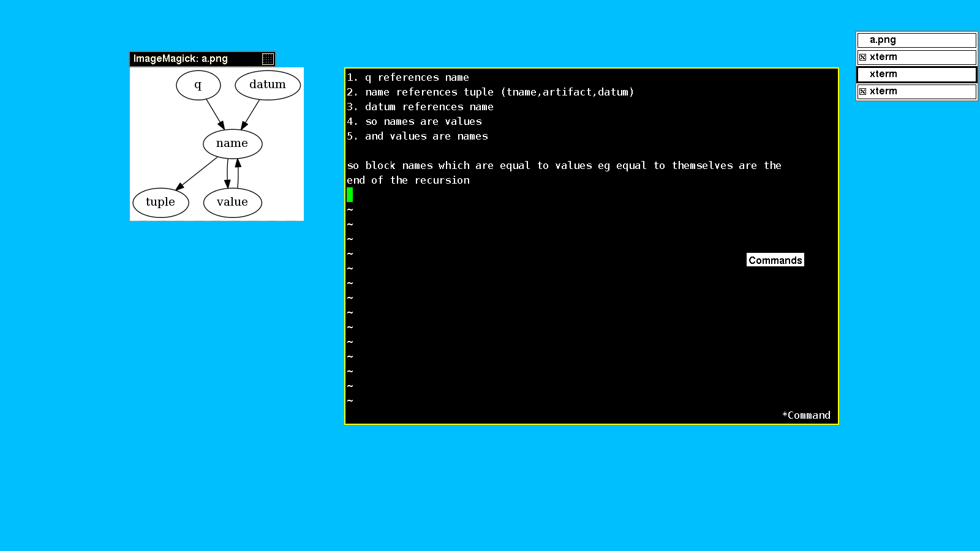
Task: Click line '2. name references tuple (tname,artifact,datum)'
Action: tap(491, 92)
